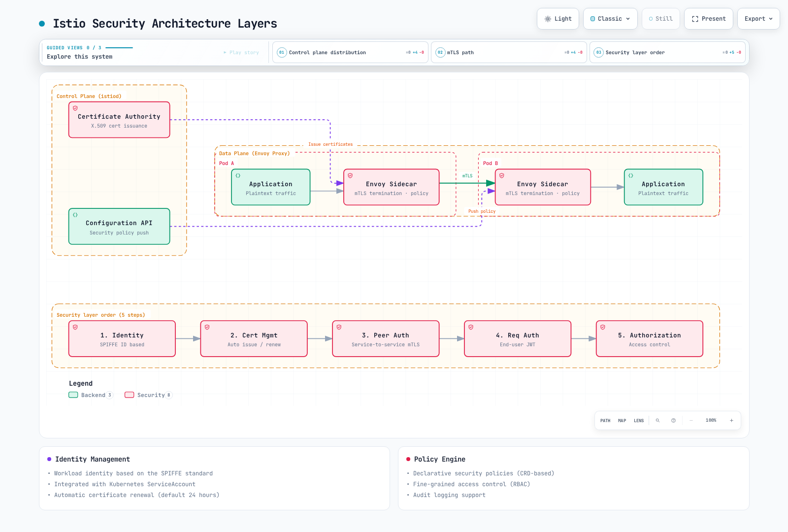Select the Configuration API node

[x=119, y=227]
